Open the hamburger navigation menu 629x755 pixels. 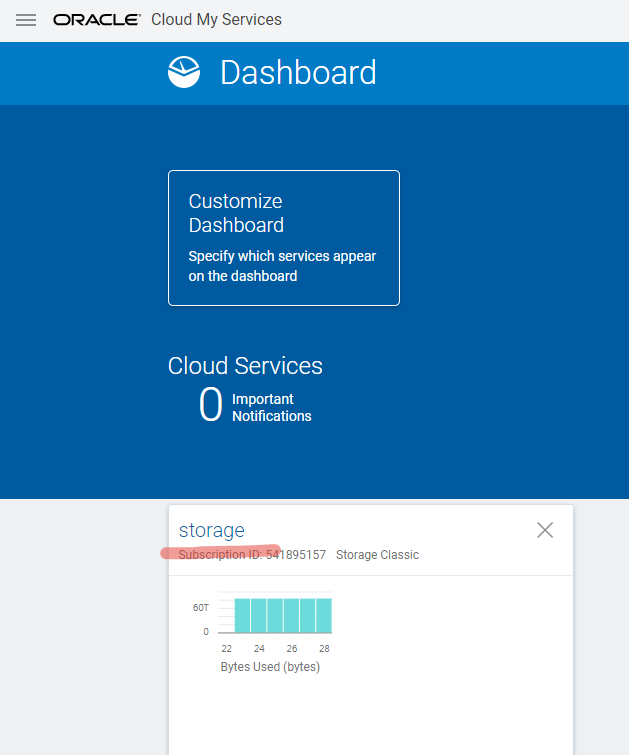(26, 20)
